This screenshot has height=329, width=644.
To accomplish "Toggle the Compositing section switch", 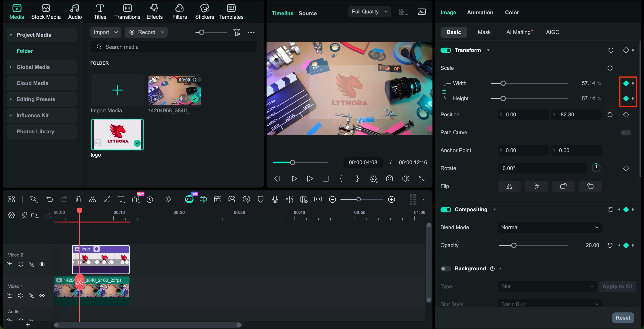I will click(445, 209).
